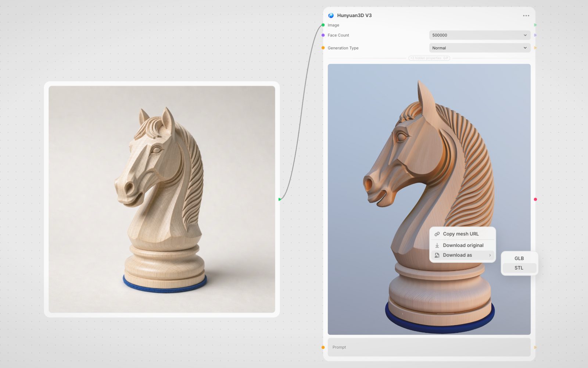Select STL download format
This screenshot has height=368, width=588.
[519, 268]
